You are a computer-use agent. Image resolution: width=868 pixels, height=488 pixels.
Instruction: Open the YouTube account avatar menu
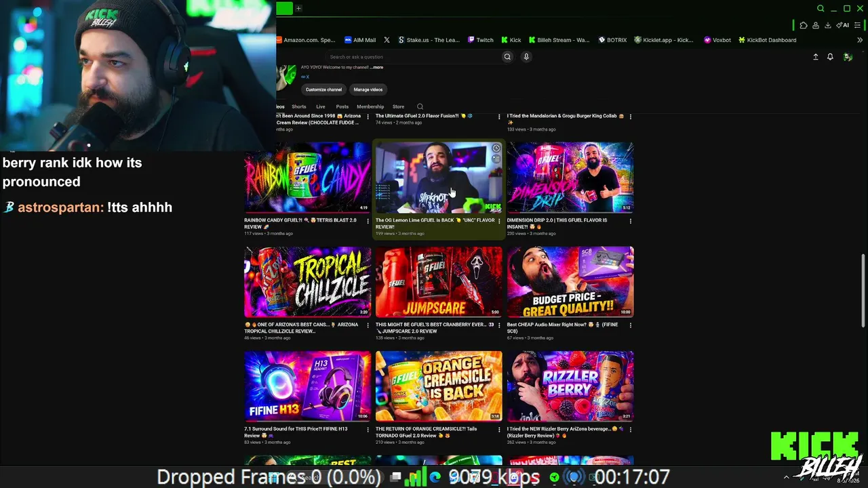pyautogui.click(x=848, y=57)
